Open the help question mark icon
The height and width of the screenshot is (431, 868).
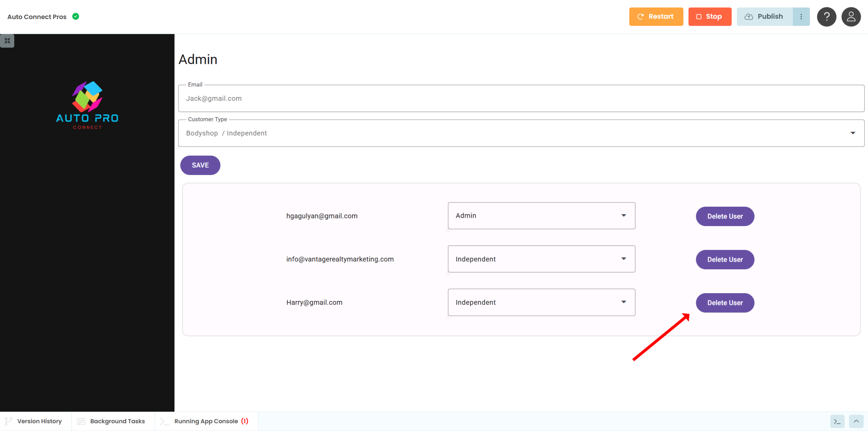pyautogui.click(x=826, y=16)
